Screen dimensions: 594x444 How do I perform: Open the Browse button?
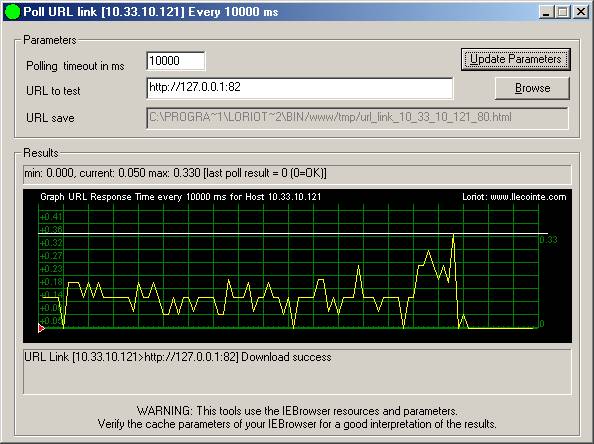pyautogui.click(x=532, y=88)
